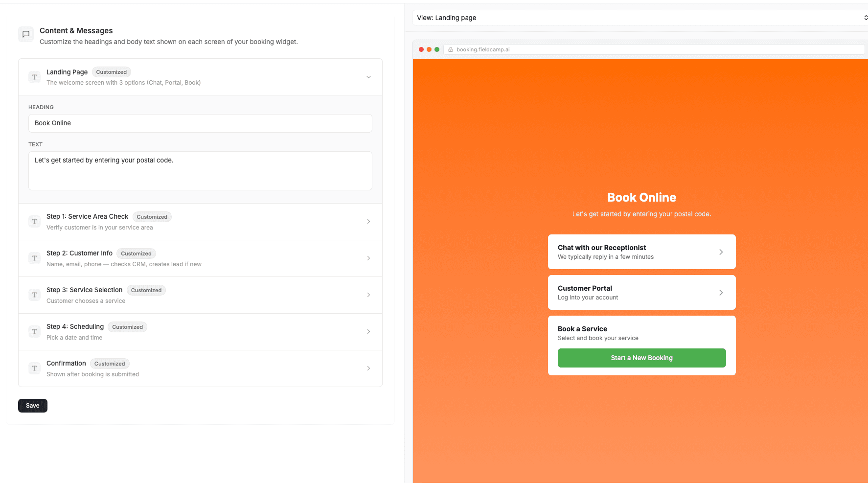The width and height of the screenshot is (868, 483).
Task: Click the Text area with the postal code message
Action: point(200,170)
